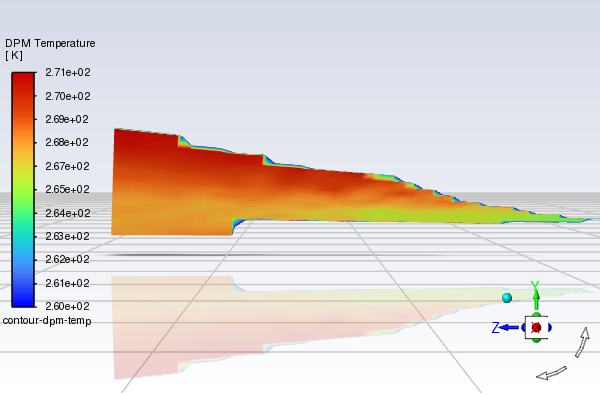Image resolution: width=600 pixels, height=395 pixels.
Task: Click the 2.68e+02 legend value
Action: [x=67, y=142]
